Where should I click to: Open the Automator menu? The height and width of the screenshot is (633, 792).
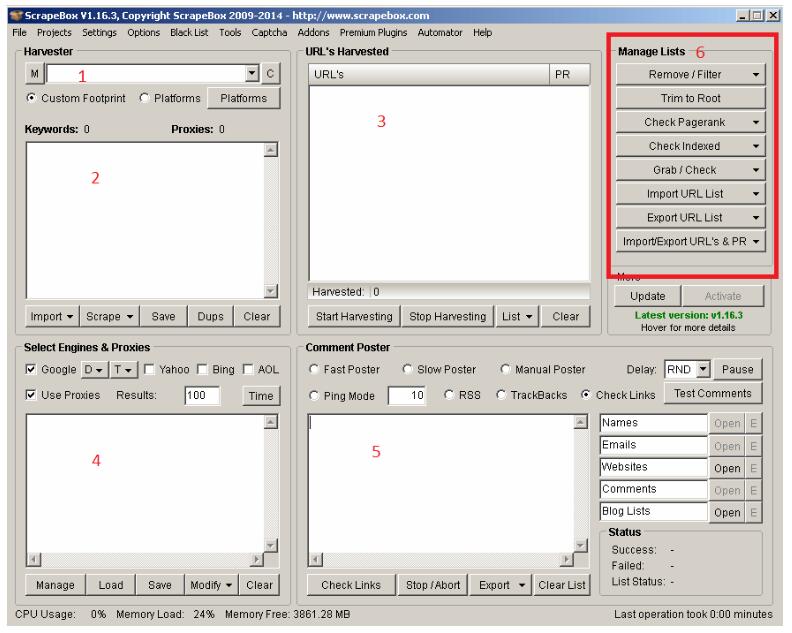pos(440,32)
